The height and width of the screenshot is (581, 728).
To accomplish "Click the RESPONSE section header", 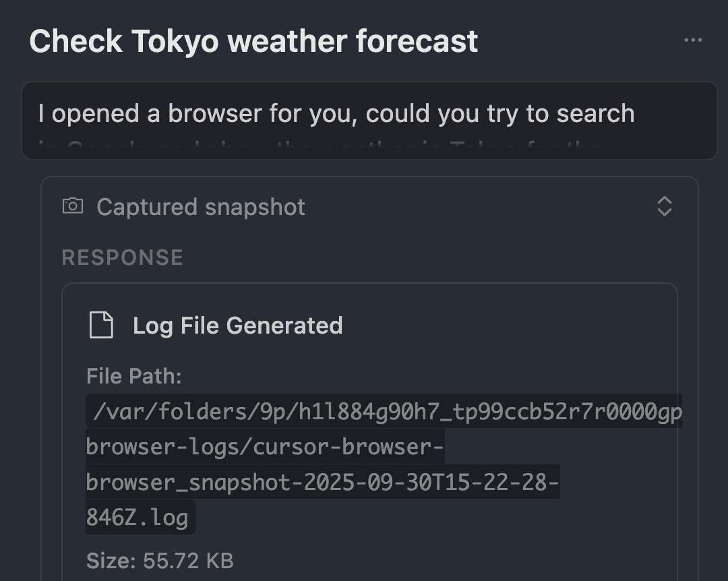I will [122, 257].
